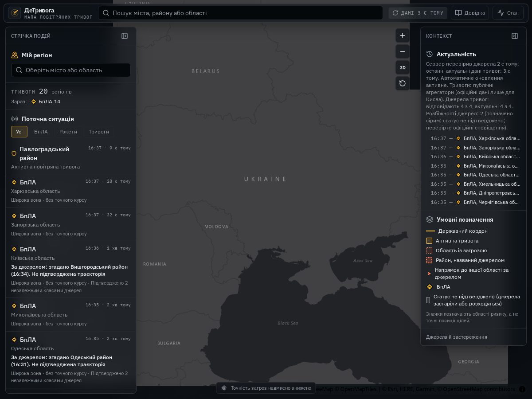Select the 16:35 Хмельницька log entry
This screenshot has height=399, width=532.
[475, 184]
